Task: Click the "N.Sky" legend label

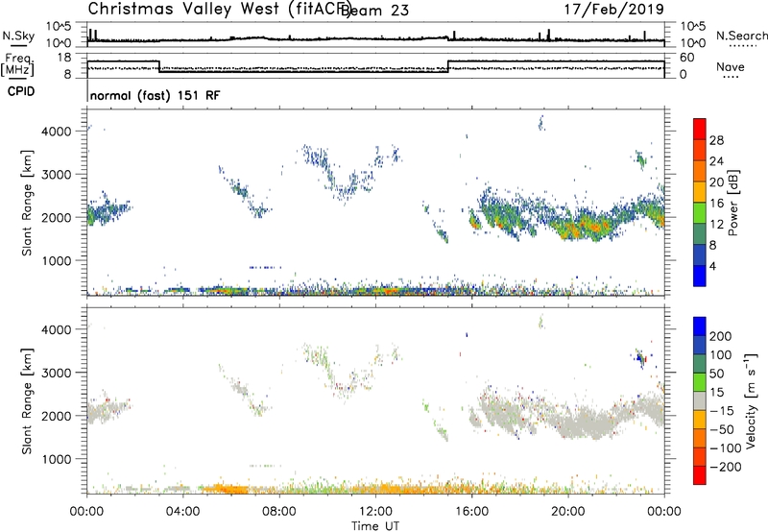Action: [18, 36]
